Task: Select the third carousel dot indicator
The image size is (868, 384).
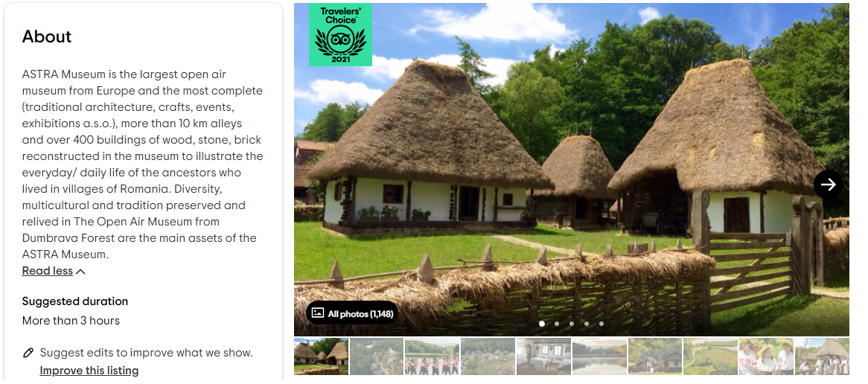Action: pyautogui.click(x=572, y=324)
